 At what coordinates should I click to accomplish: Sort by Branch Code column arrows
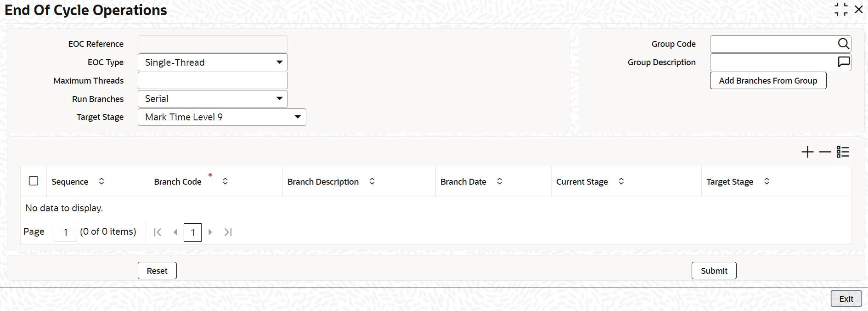(x=225, y=181)
